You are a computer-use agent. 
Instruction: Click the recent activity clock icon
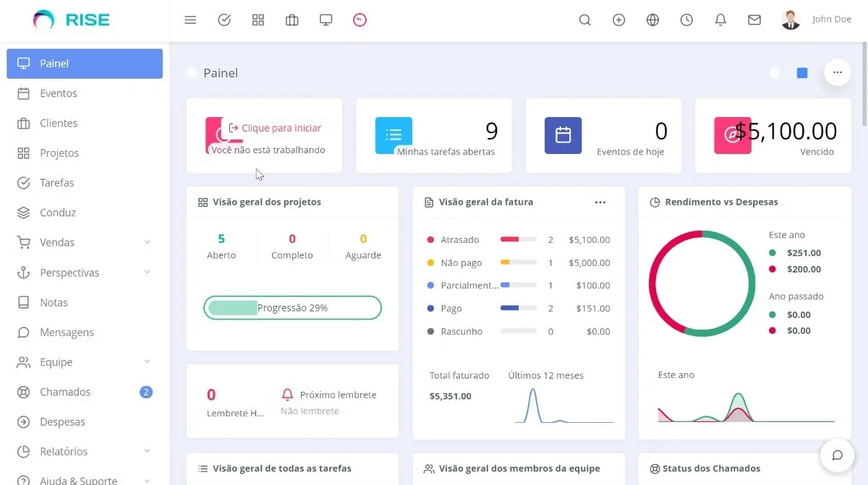coord(686,20)
